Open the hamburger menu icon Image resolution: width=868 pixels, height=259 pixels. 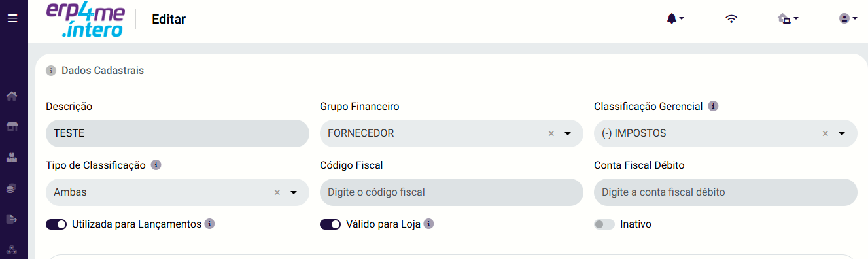point(12,19)
